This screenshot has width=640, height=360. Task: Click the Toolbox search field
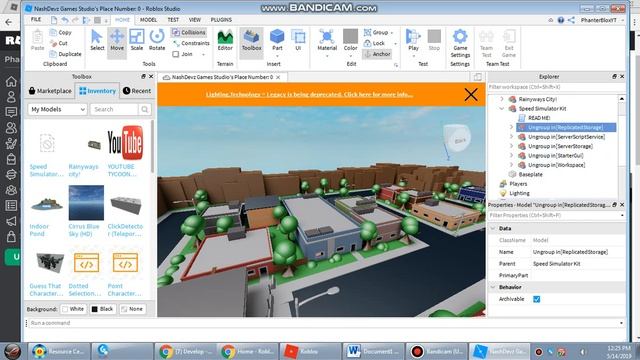coord(114,109)
